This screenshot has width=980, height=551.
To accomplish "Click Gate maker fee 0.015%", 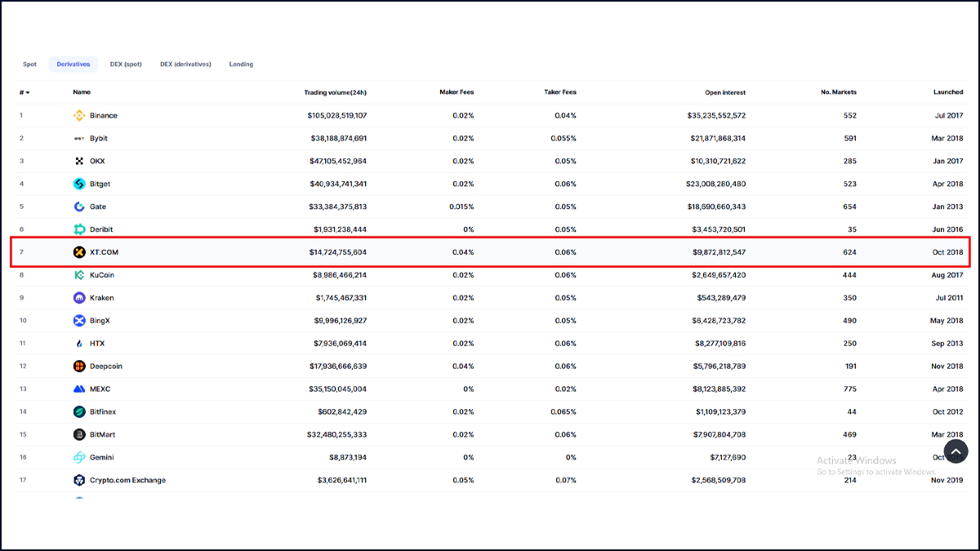I will [x=461, y=207].
